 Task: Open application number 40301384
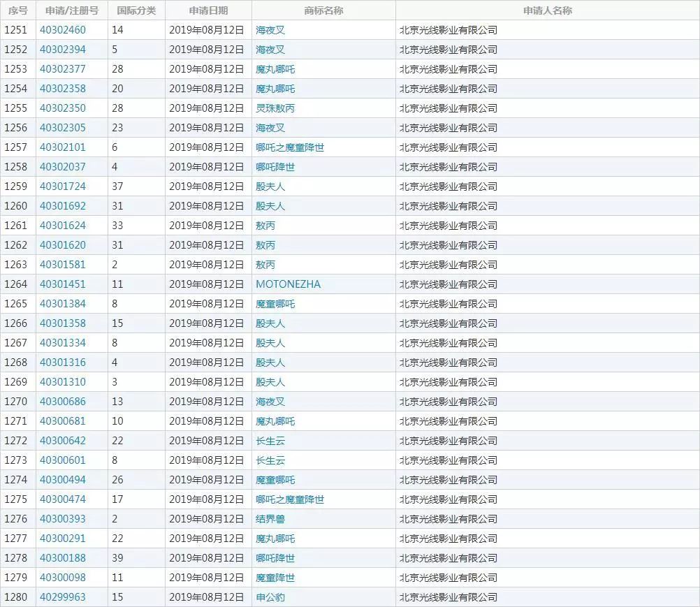(62, 303)
